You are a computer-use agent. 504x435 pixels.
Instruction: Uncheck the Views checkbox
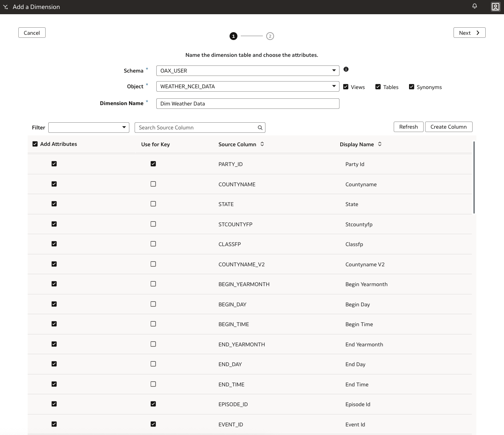coord(346,87)
